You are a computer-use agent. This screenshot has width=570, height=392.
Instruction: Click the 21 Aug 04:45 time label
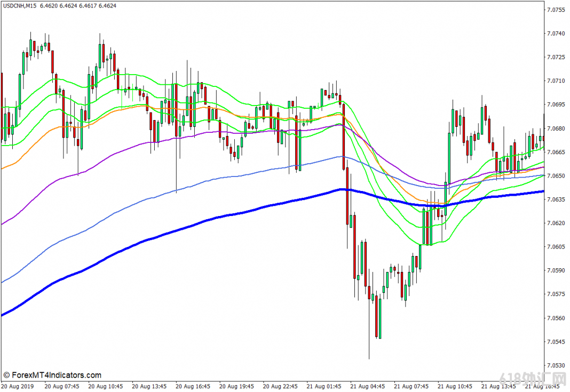(x=368, y=386)
